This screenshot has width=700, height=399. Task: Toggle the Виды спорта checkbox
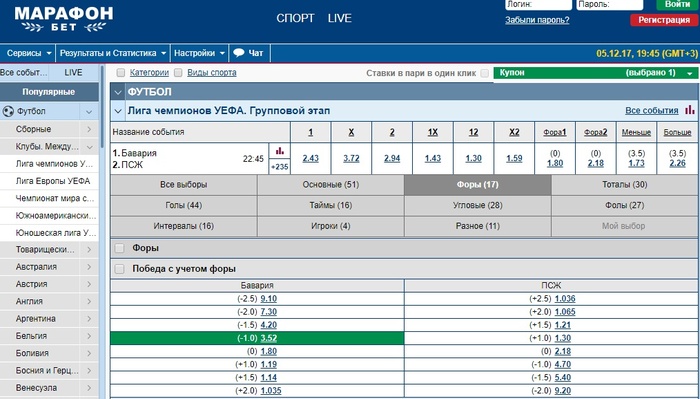click(178, 73)
